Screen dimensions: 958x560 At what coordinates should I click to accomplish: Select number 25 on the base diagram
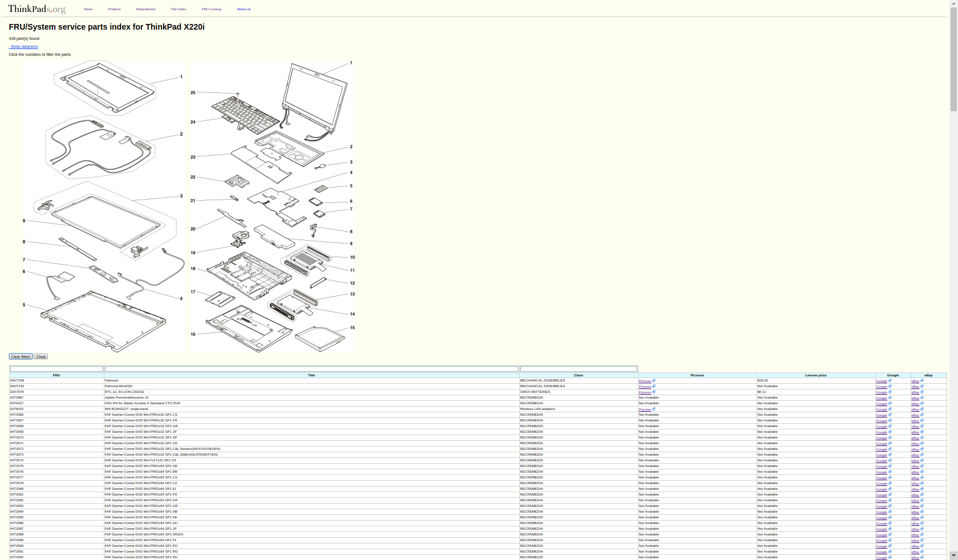click(x=193, y=92)
